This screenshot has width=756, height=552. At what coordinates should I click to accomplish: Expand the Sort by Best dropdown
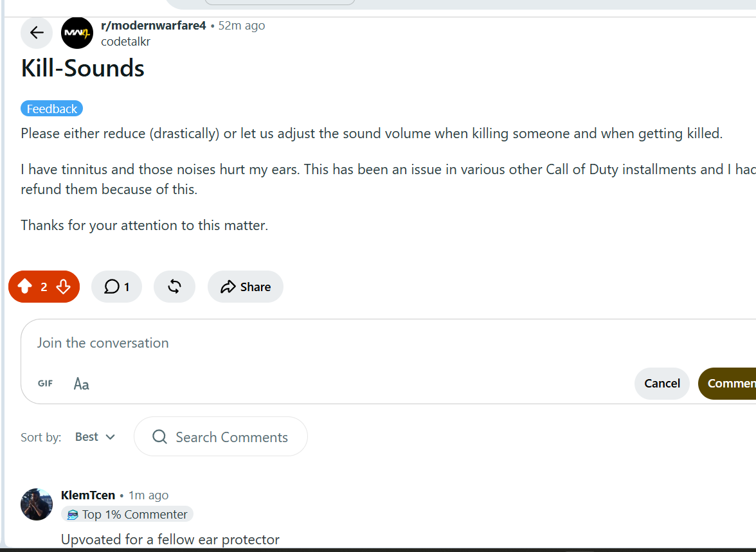(x=95, y=437)
